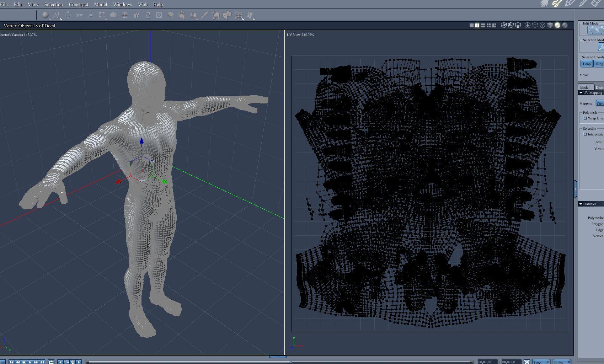Switch to the Model tab
This screenshot has height=364, width=604.
pos(584,87)
